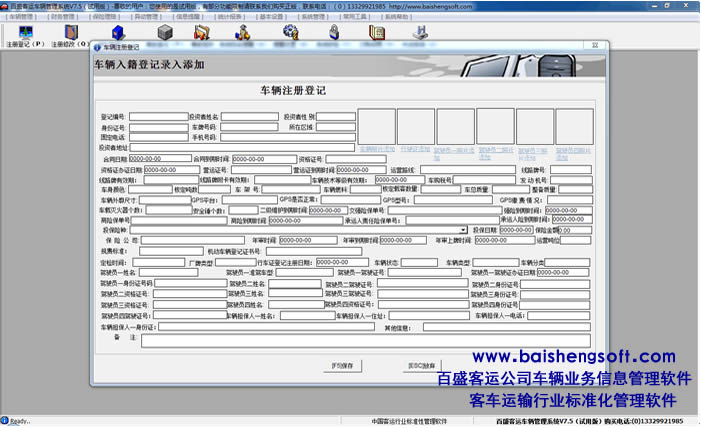Focus the 保险金额 field showing 0.00
The height and width of the screenshot is (428, 701).
[575, 230]
